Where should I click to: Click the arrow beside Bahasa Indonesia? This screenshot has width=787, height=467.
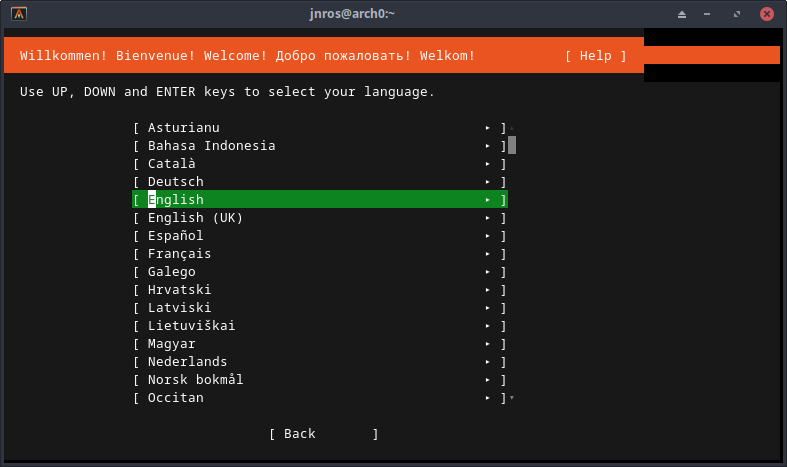pos(487,146)
